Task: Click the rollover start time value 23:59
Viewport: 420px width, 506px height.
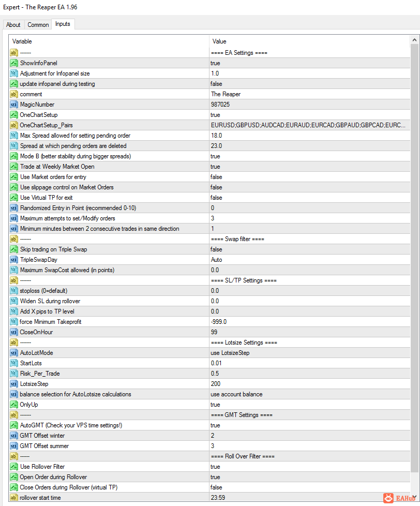Action: (218, 497)
